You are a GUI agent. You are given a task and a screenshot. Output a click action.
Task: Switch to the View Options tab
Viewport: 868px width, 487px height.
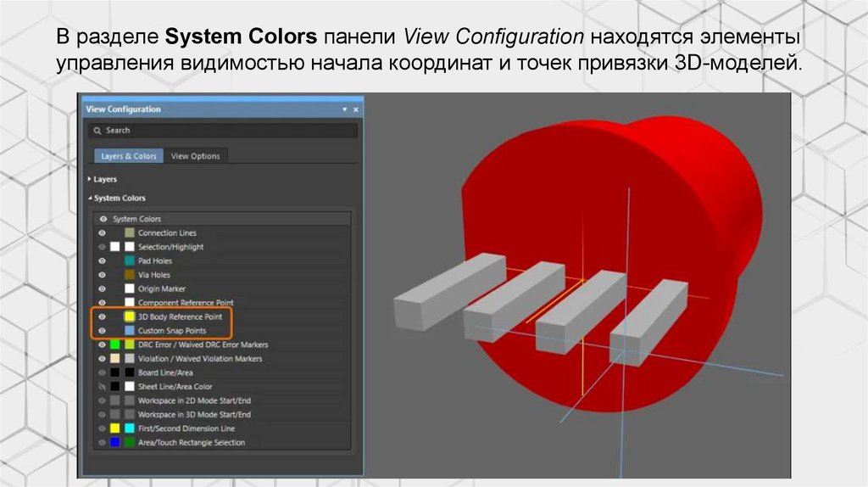[x=195, y=156]
